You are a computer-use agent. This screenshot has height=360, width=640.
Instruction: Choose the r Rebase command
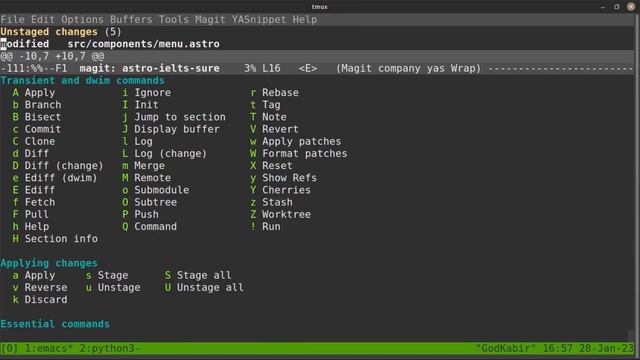pos(274,93)
